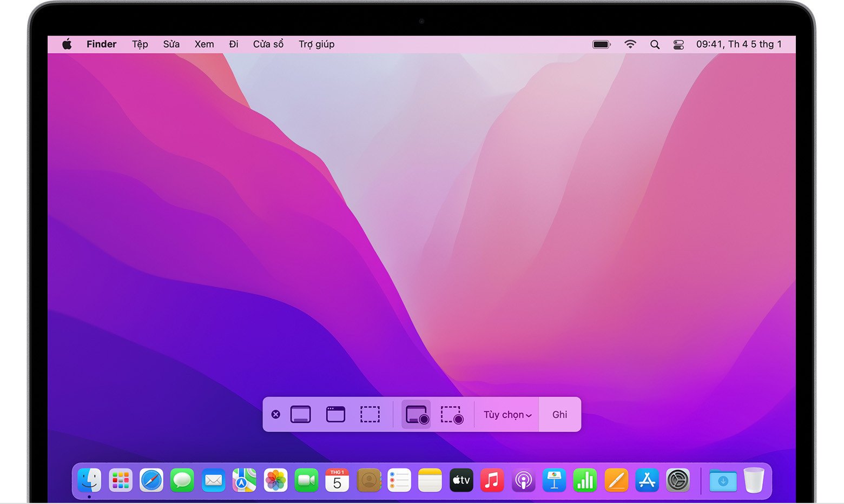This screenshot has height=504, width=844.
Task: Select the Record Entire Screen tool
Action: coord(416,414)
